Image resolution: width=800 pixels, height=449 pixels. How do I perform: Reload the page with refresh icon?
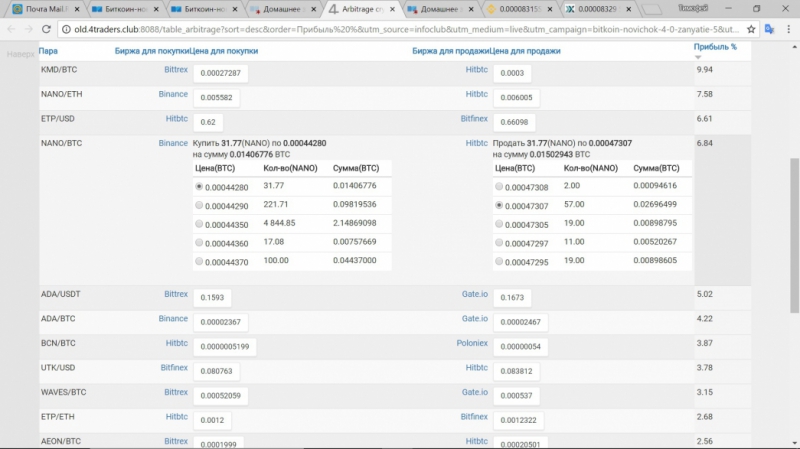[46, 30]
